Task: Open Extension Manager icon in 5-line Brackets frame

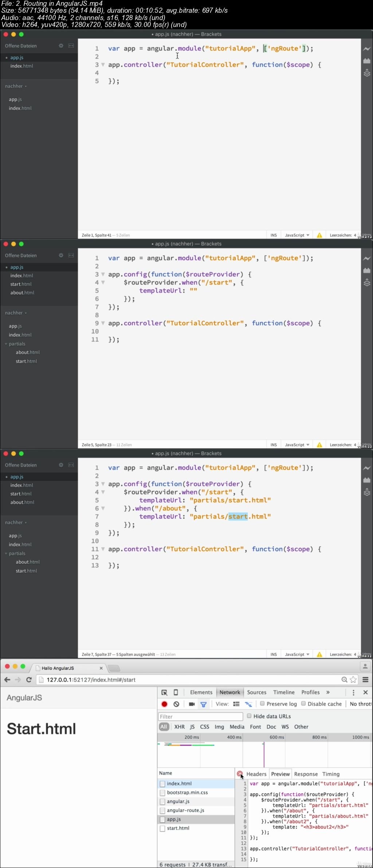Action: 367,61
